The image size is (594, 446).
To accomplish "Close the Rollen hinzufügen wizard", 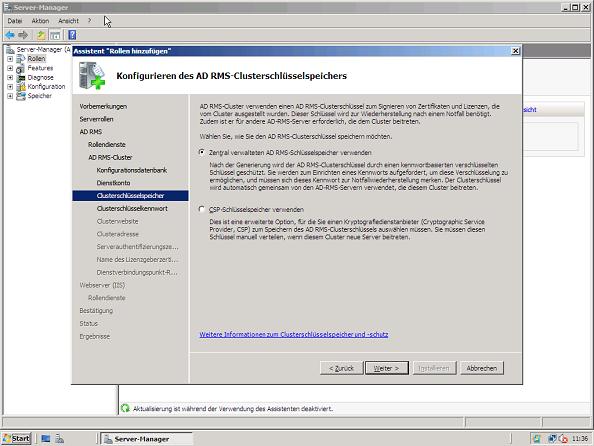I will (515, 51).
